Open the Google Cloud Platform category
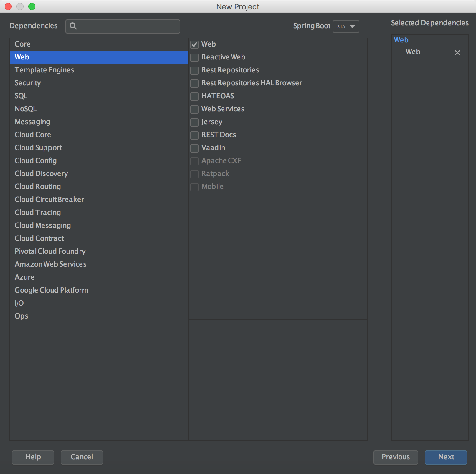The width and height of the screenshot is (476, 474). click(x=52, y=290)
